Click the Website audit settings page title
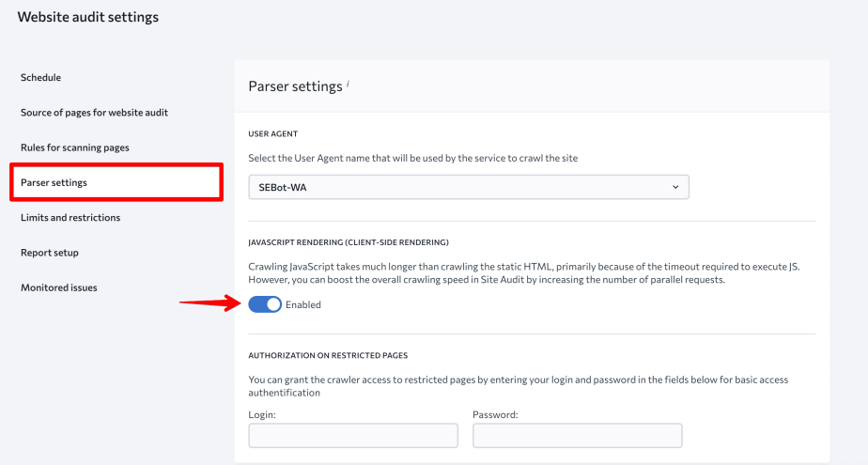The width and height of the screenshot is (868, 465). [88, 17]
